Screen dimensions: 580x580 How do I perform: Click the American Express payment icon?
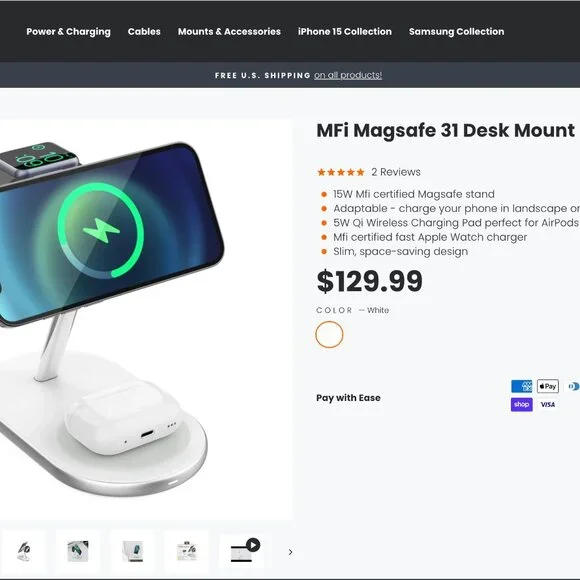tap(521, 386)
